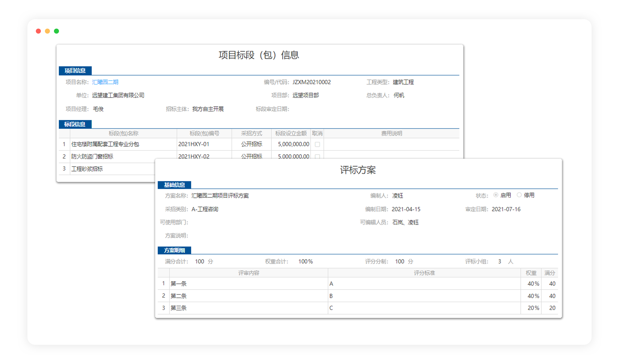Image resolution: width=619 pixels, height=364 pixels.
Task: Click the 编制日期 value 2021-04-15
Action: pyautogui.click(x=406, y=209)
